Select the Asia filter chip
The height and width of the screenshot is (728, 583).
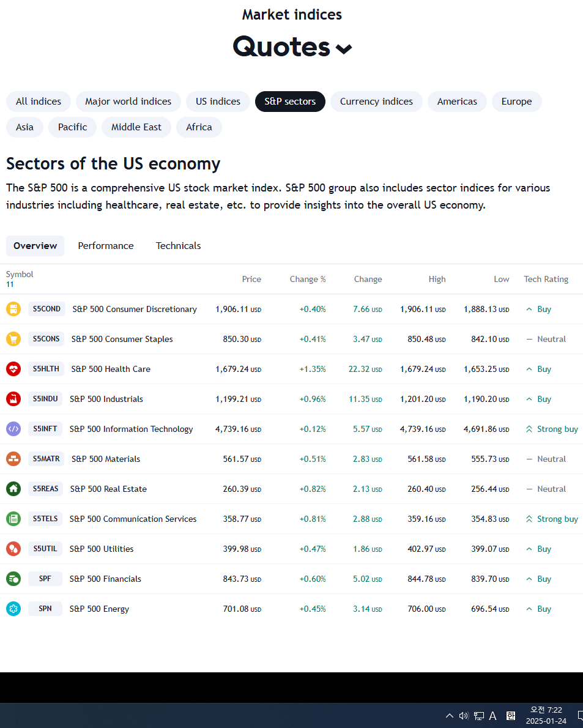click(x=24, y=127)
